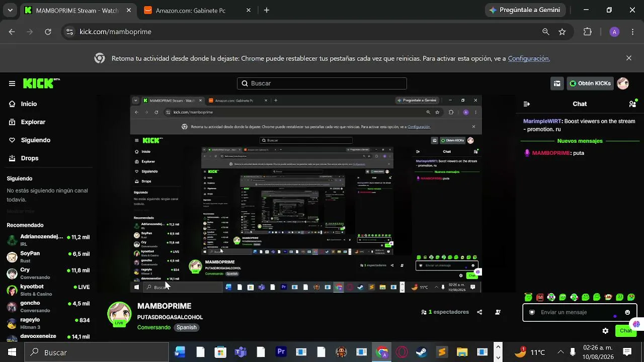Image resolution: width=644 pixels, height=362 pixels.
Task: Click the MAMBOPRIME streamer avatar
Action: click(119, 314)
